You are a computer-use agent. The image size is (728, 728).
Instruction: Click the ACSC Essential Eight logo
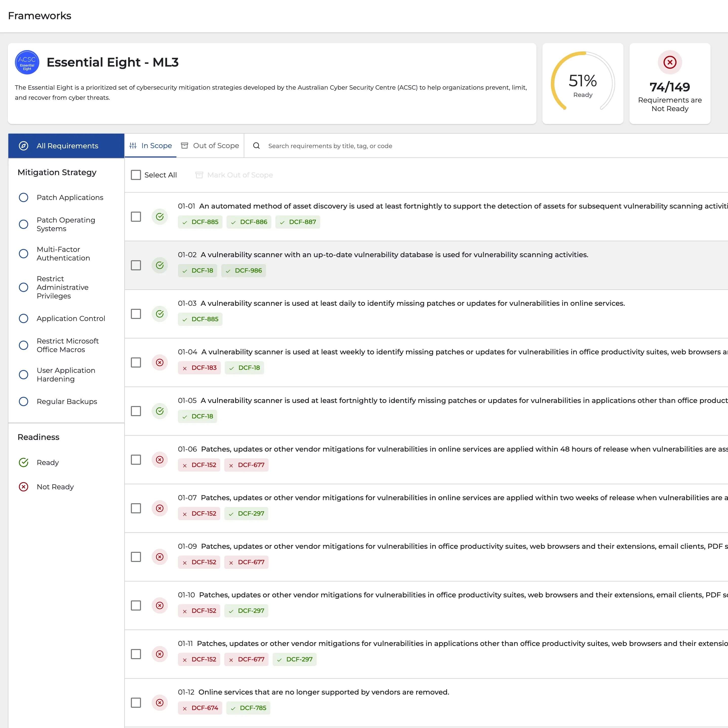click(x=27, y=63)
